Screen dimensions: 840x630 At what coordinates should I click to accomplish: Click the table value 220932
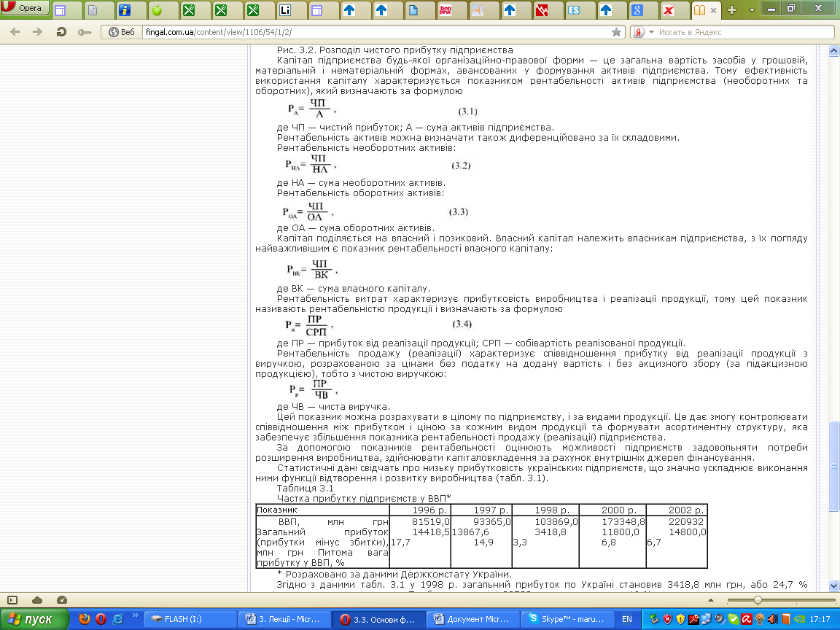pyautogui.click(x=686, y=522)
